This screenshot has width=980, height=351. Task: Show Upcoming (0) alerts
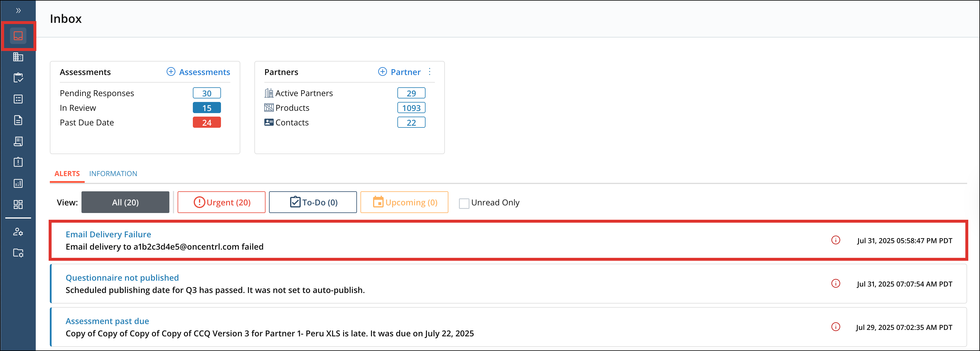pyautogui.click(x=404, y=202)
